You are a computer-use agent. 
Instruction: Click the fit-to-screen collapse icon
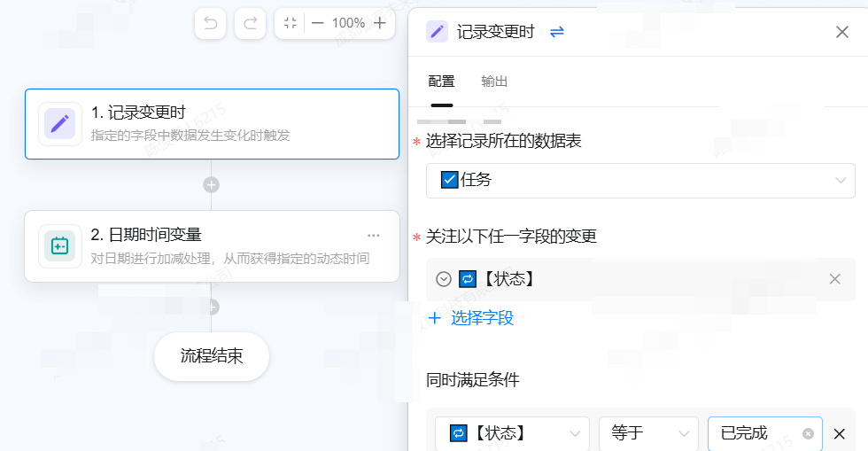tap(290, 23)
